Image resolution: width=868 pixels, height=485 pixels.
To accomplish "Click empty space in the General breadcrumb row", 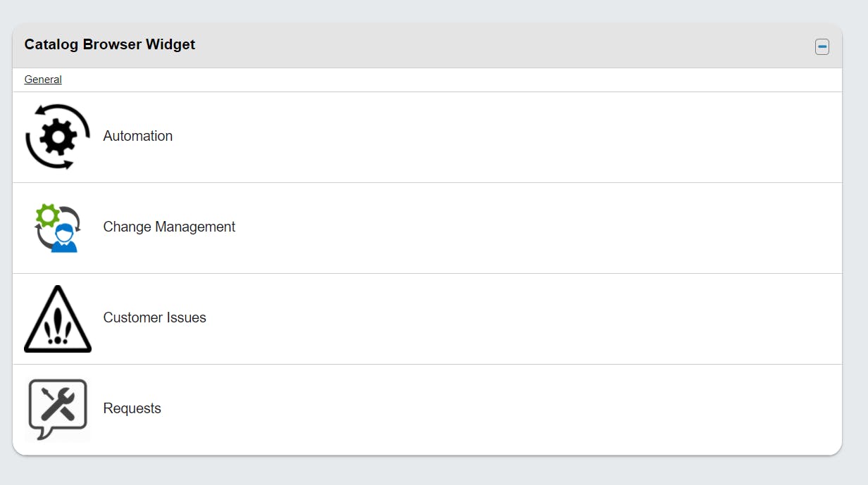I will click(x=423, y=80).
